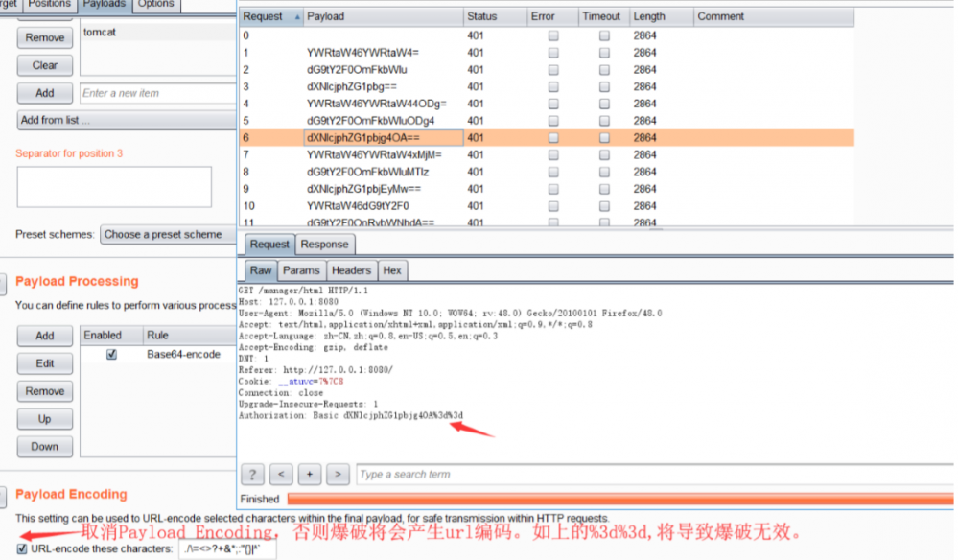Screen dimensions: 958x560
Task: Disable the Base64-encode rule checkbox
Action: point(111,354)
